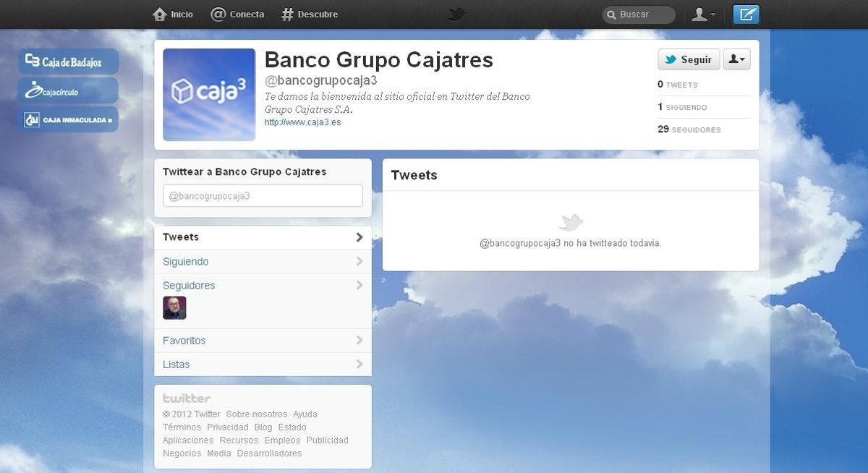Click the tweet to @bancogrupocaja3 text box

[x=263, y=196]
